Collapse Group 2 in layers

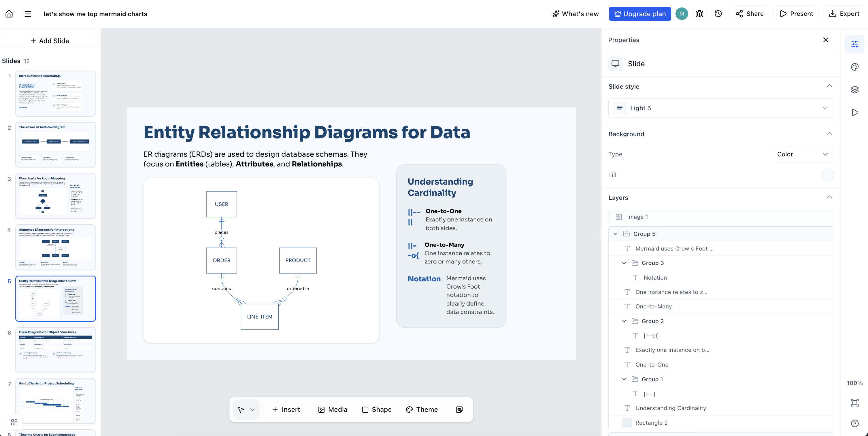tap(624, 321)
